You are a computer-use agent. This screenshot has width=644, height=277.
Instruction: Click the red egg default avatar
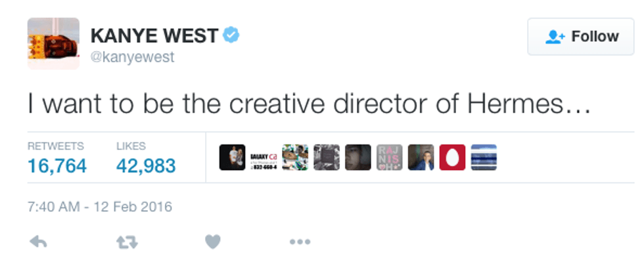click(452, 158)
